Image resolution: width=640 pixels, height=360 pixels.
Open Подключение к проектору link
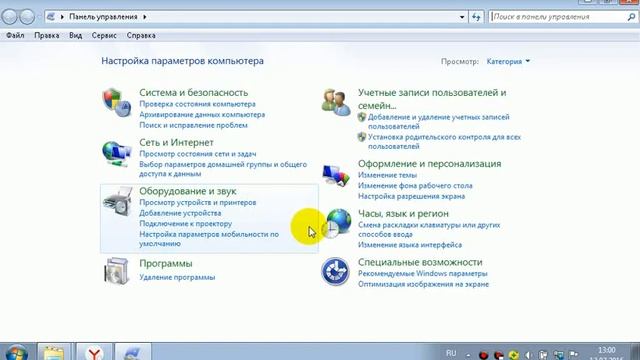[185, 224]
